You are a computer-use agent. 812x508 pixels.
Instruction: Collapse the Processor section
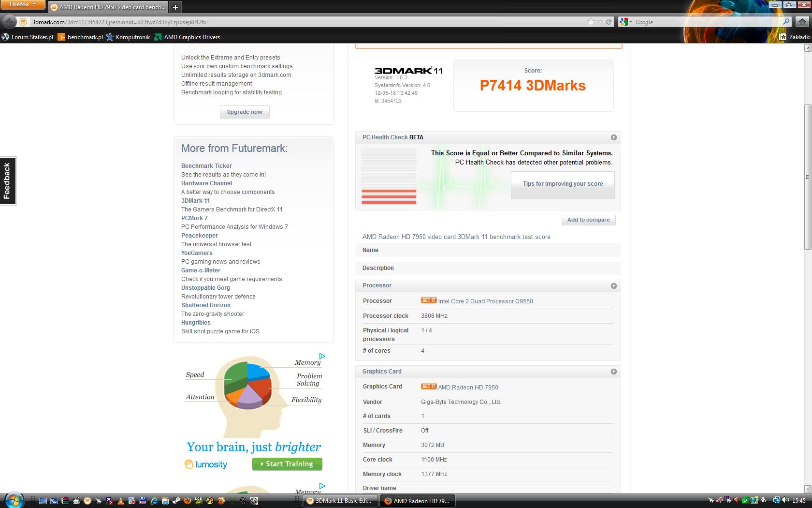613,286
